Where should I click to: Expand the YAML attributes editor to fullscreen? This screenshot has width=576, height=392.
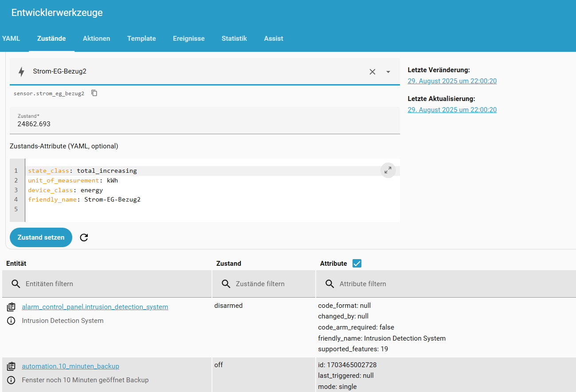tap(388, 170)
